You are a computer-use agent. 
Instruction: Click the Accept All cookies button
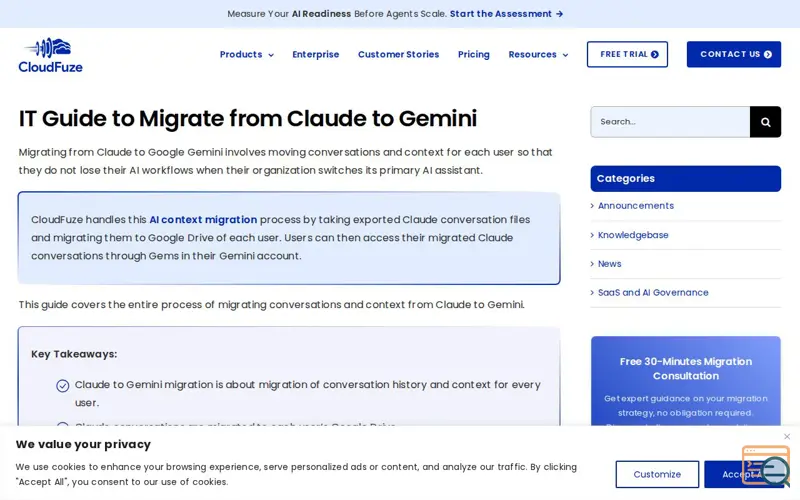click(744, 474)
